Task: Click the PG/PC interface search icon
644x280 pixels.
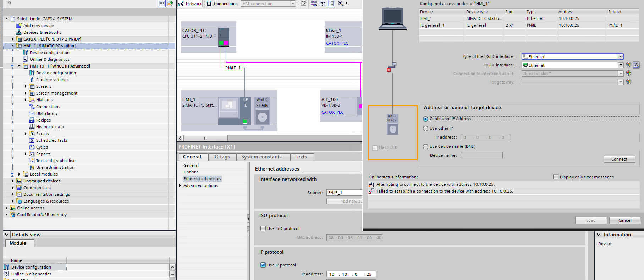Action: pyautogui.click(x=636, y=65)
